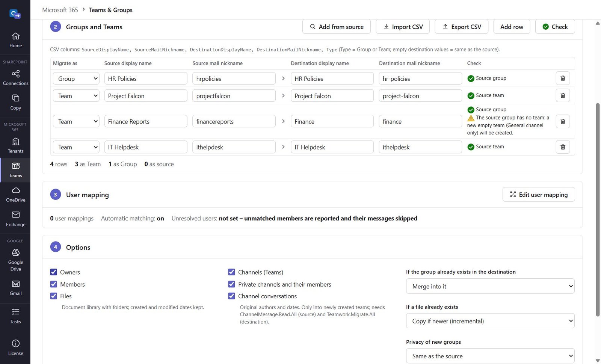Uncheck the Files checkbox
The height and width of the screenshot is (364, 601).
[x=54, y=296]
